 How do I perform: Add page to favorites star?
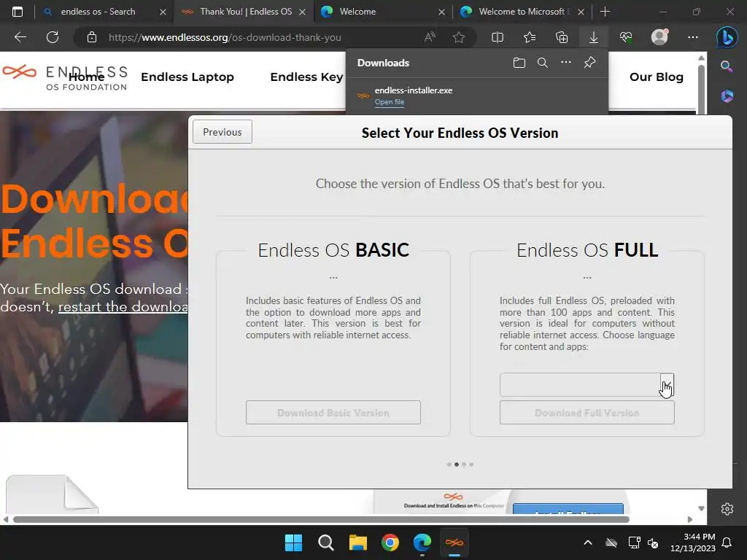pos(459,37)
